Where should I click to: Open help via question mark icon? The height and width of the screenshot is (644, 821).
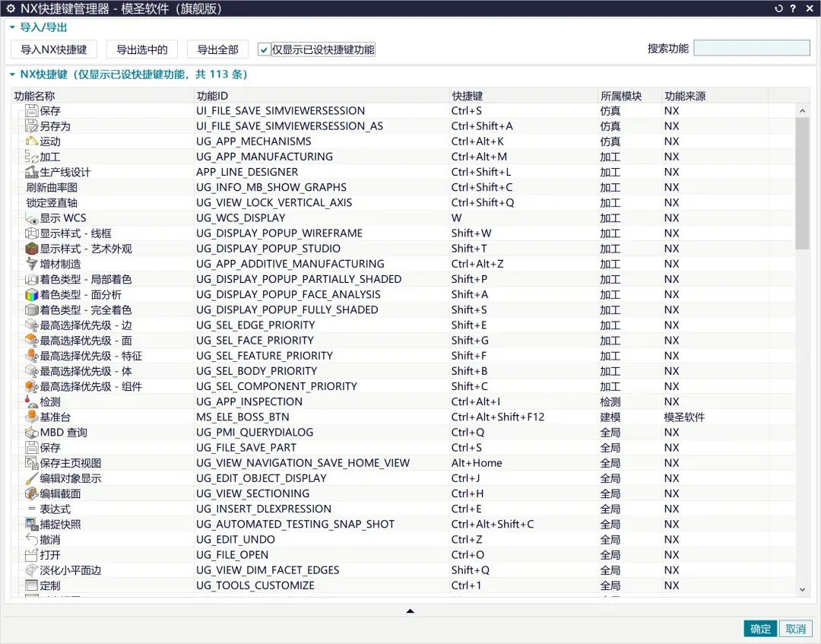click(x=793, y=8)
